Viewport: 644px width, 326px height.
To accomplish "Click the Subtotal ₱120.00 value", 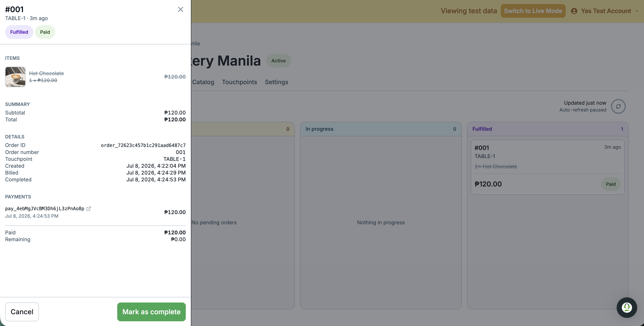I will (175, 113).
